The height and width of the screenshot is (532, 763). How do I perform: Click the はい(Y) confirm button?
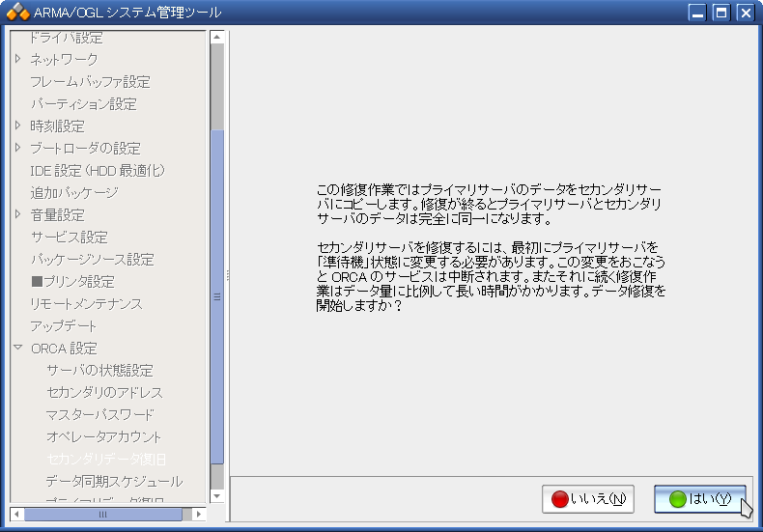coord(699,499)
